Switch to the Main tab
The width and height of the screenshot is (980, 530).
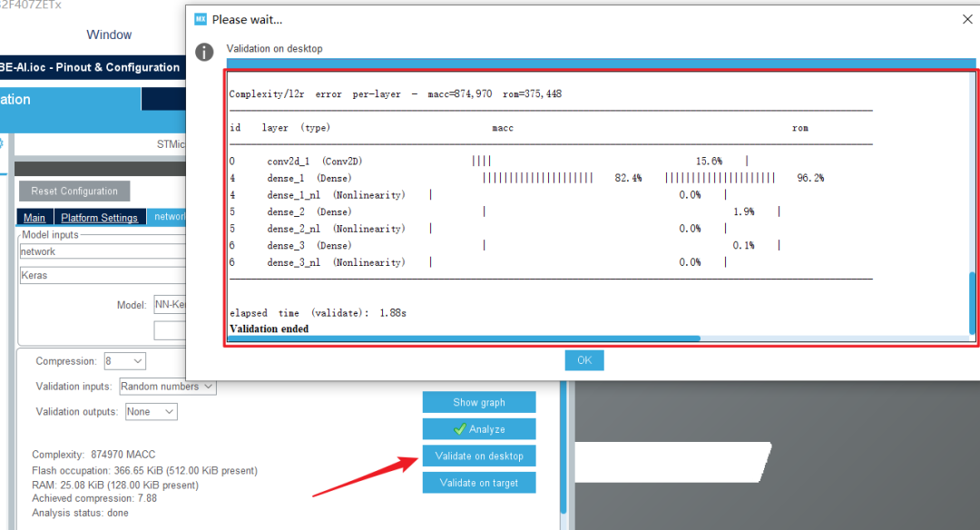pos(34,218)
